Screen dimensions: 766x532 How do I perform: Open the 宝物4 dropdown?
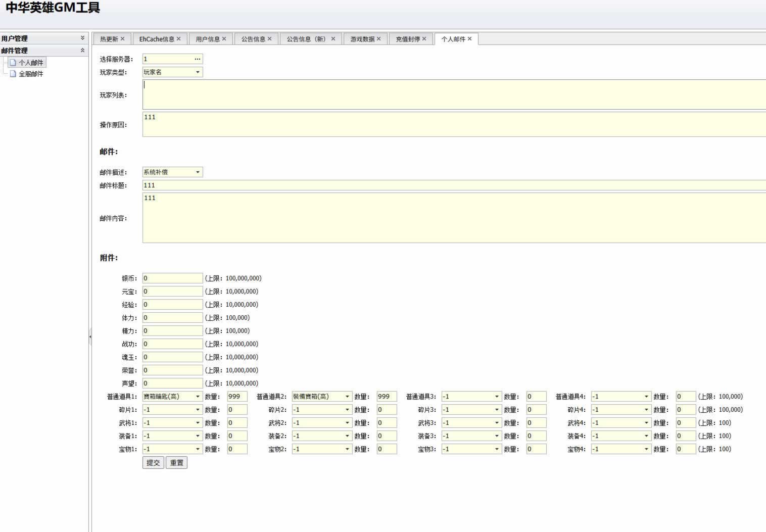[646, 449]
